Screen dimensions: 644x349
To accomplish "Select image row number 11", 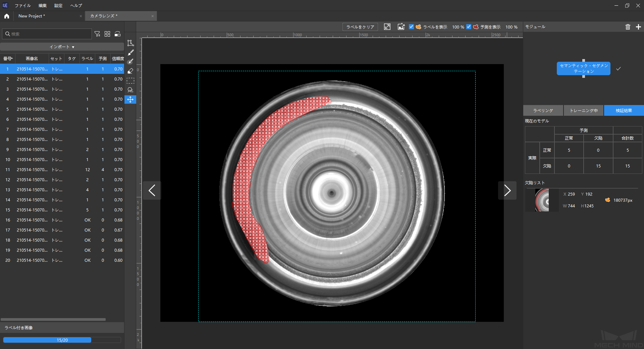I will [x=62, y=170].
